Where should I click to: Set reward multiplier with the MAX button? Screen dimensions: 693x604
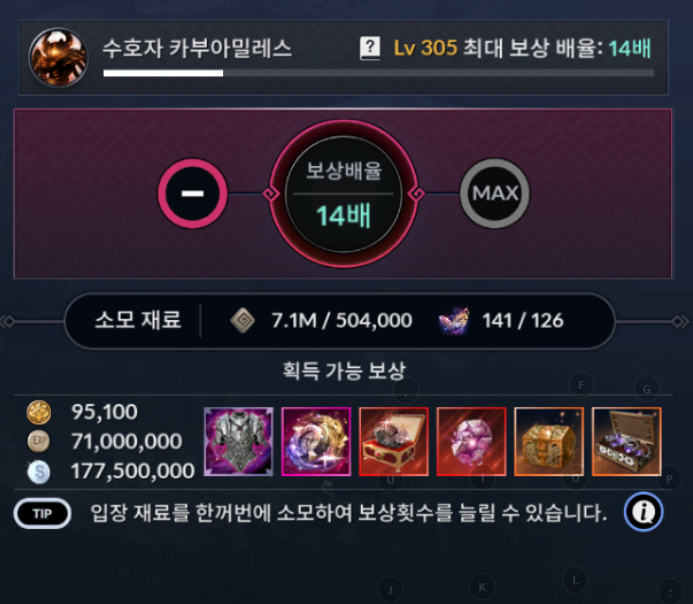(x=495, y=193)
